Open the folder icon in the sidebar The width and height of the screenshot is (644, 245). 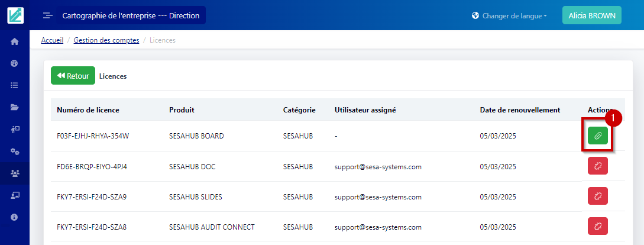15,107
